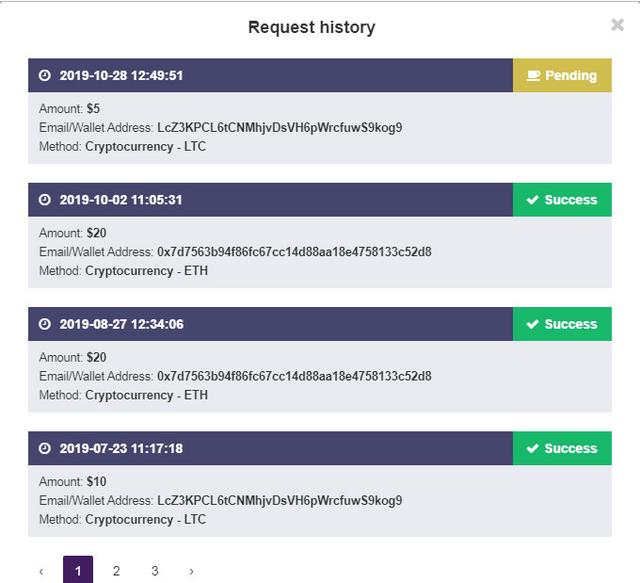The height and width of the screenshot is (583, 640).
Task: Close the Request history dialog
Action: pyautogui.click(x=617, y=25)
